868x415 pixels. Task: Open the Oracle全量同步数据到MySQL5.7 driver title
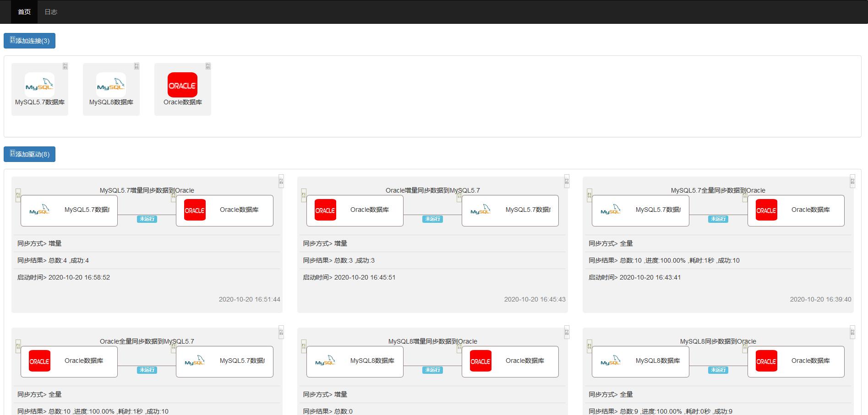click(x=147, y=341)
